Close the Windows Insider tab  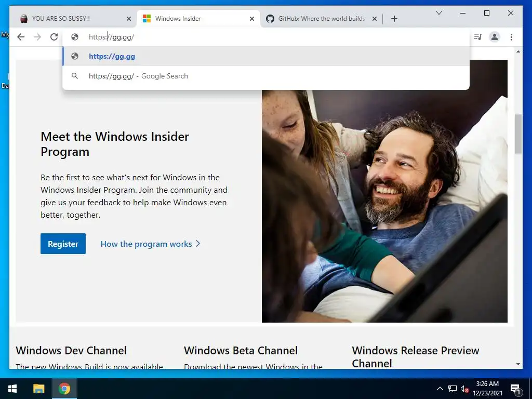[252, 19]
